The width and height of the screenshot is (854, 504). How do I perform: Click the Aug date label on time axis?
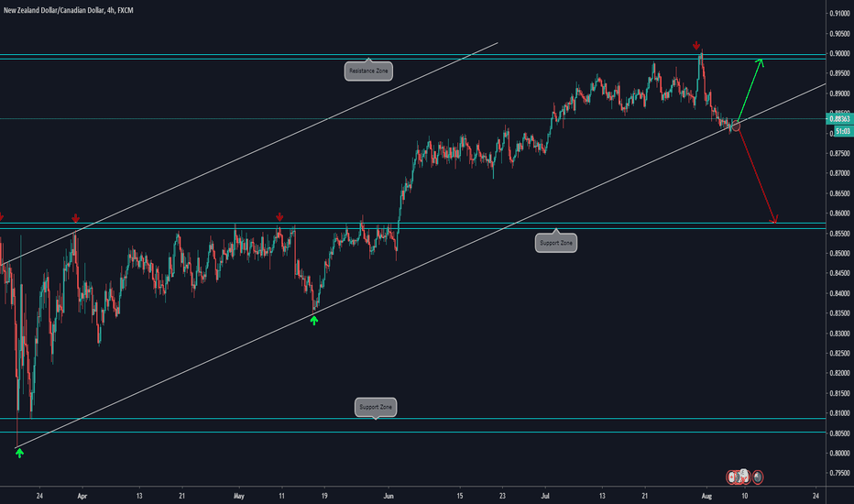(x=706, y=496)
